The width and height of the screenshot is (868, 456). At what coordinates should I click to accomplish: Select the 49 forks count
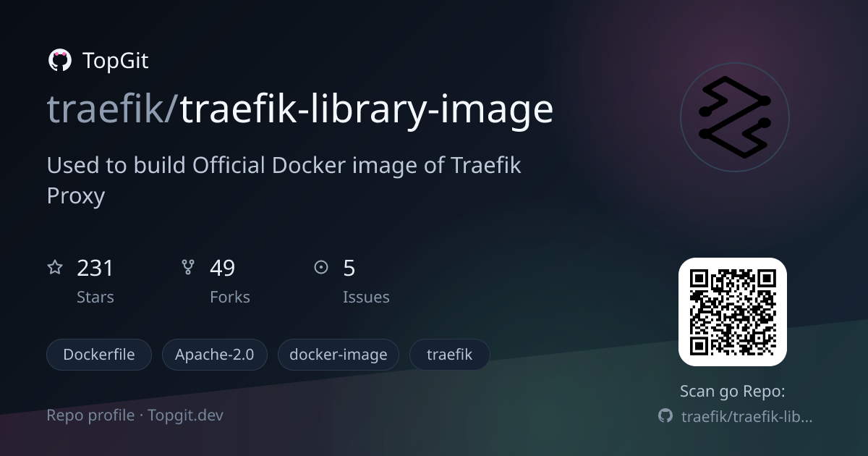(223, 269)
